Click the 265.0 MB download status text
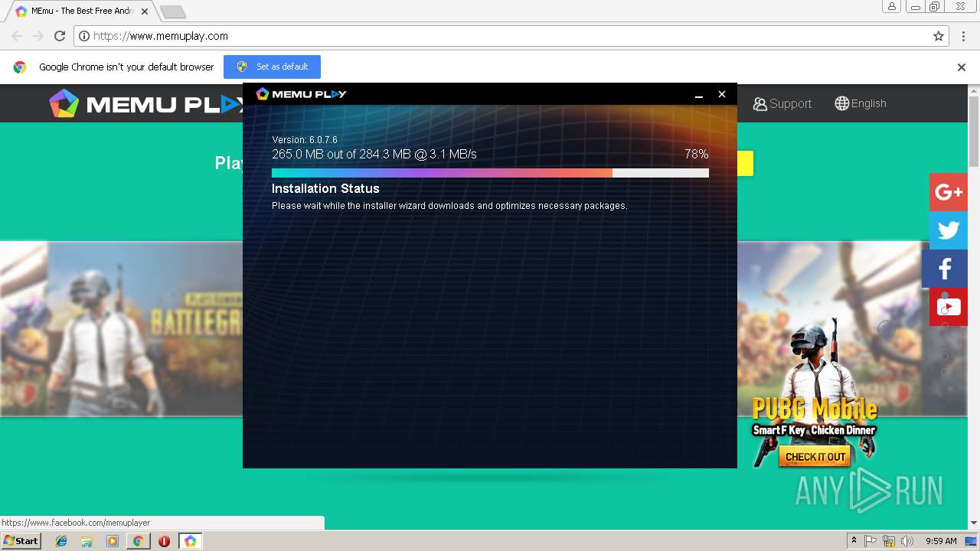Screen dimensions: 980x551 [374, 154]
